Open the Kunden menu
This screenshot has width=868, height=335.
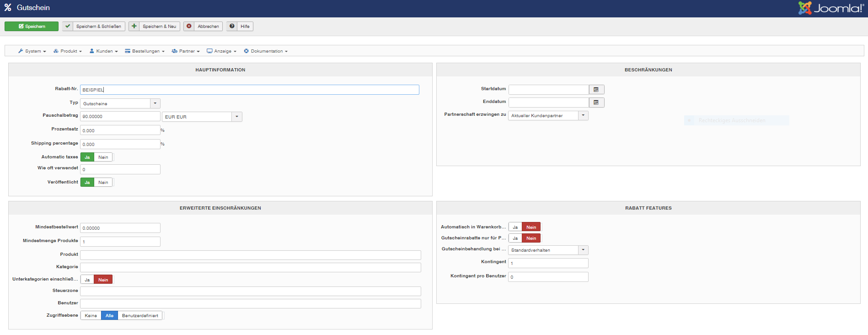[104, 51]
